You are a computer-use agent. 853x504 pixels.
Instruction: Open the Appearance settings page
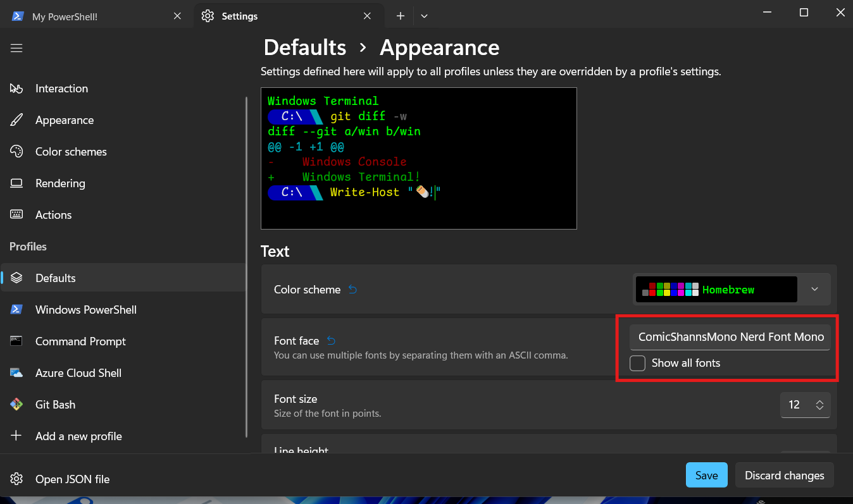[123, 120]
